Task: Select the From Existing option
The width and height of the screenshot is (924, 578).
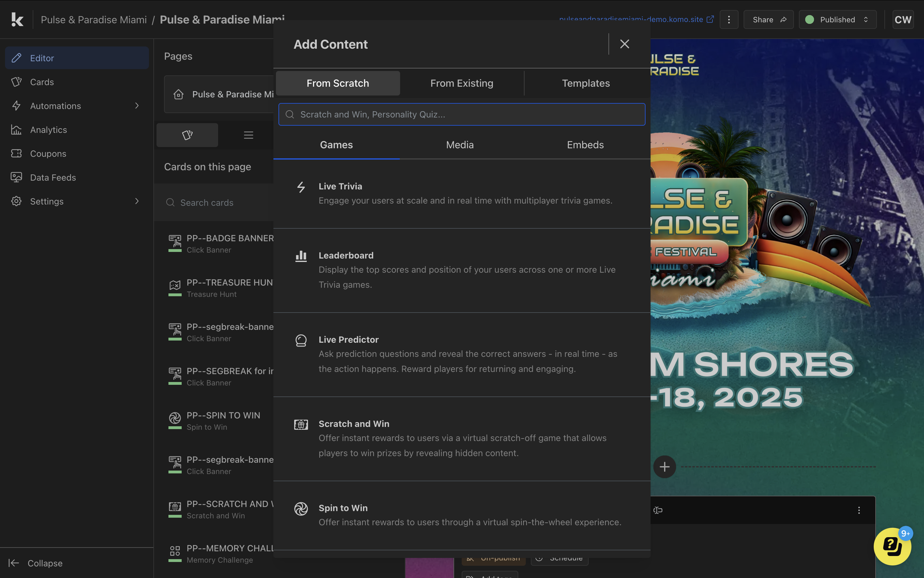Action: (x=462, y=83)
